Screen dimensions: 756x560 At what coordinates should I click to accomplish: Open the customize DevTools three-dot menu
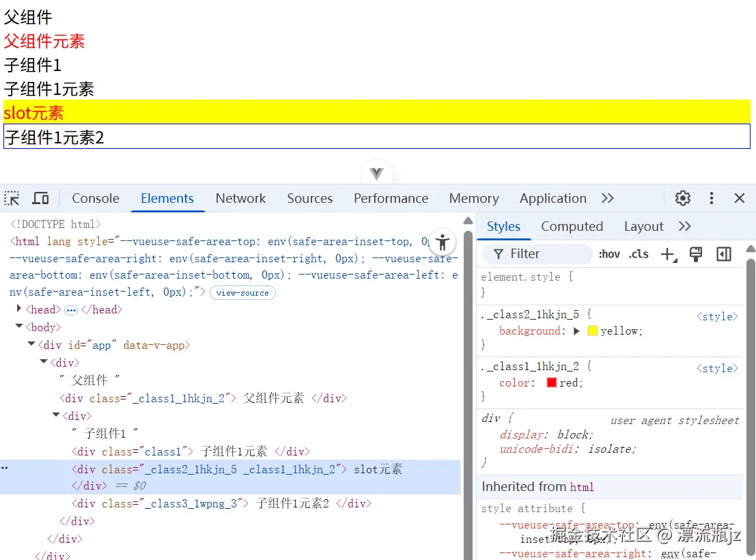[x=712, y=197]
